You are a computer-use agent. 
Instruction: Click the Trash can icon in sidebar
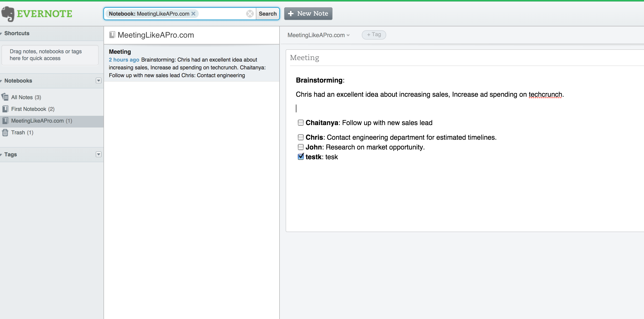pyautogui.click(x=5, y=132)
